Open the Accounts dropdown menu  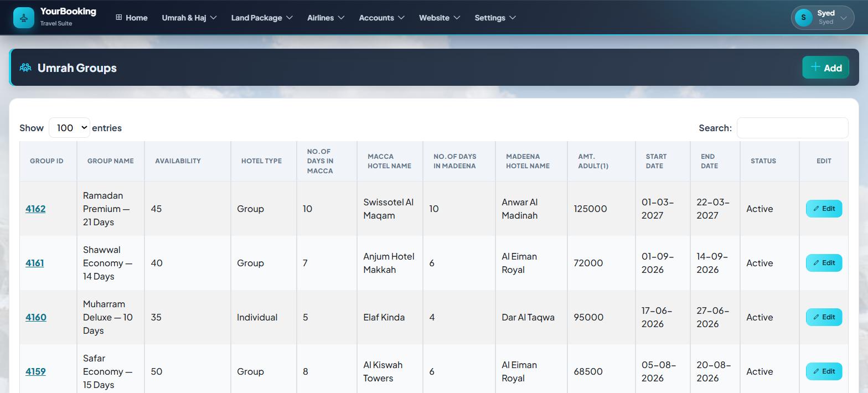(381, 18)
